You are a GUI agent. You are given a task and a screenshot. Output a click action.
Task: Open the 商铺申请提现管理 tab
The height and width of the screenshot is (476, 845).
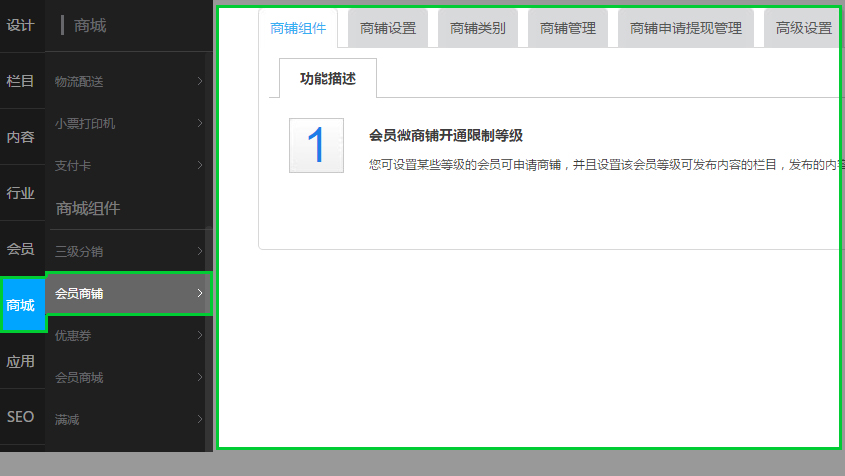[686, 29]
